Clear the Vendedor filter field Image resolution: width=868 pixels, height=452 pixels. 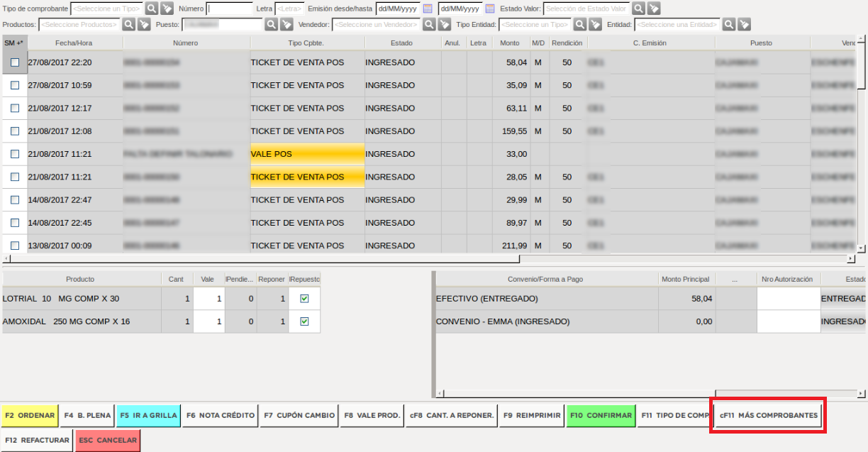click(x=445, y=25)
